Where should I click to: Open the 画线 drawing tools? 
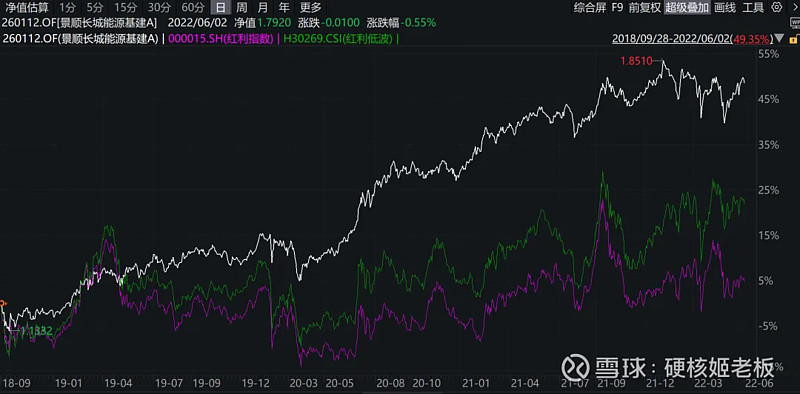pos(724,7)
